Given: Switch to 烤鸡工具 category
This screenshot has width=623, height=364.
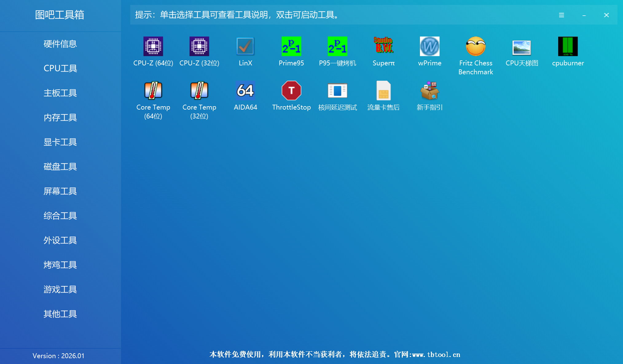Looking at the screenshot, I should tap(60, 265).
